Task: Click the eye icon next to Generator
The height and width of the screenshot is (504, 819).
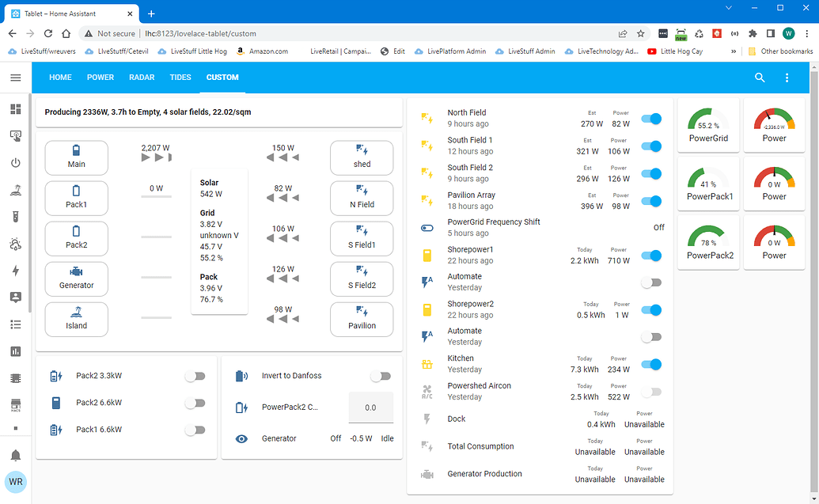Action: pyautogui.click(x=241, y=438)
